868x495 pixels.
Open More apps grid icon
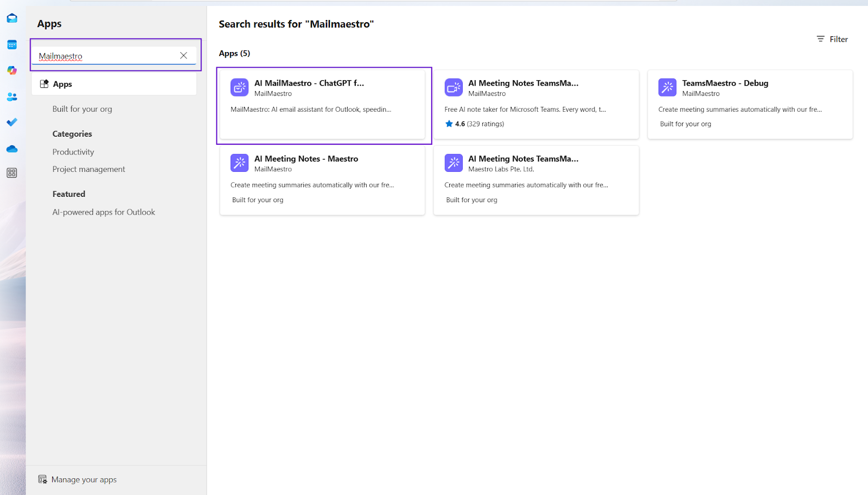(12, 173)
